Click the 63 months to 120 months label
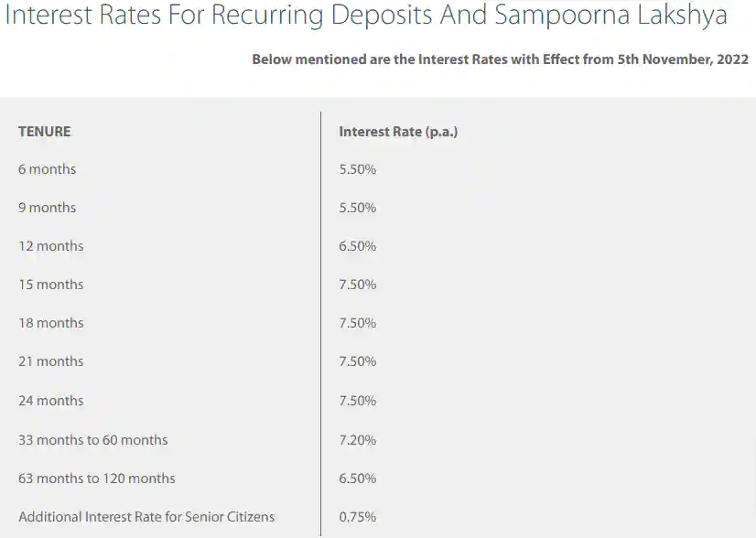 [96, 479]
